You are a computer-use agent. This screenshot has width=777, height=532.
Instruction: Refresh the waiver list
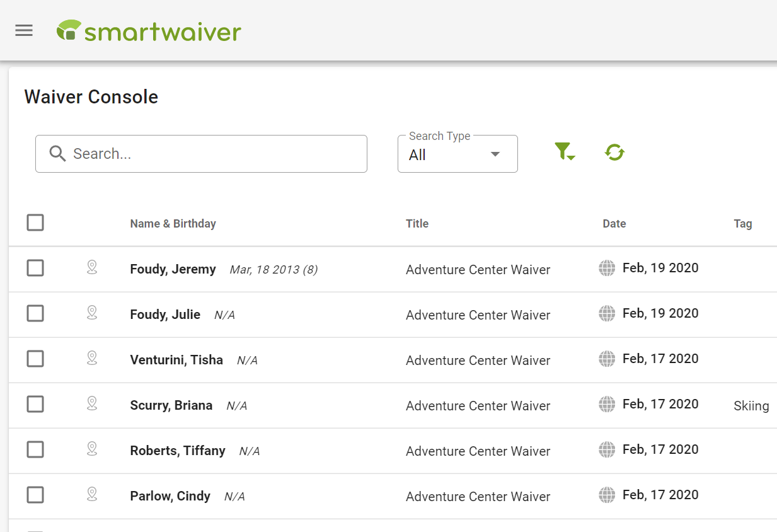click(614, 152)
